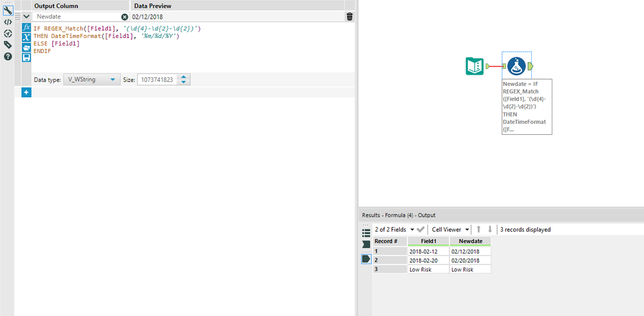644x316 pixels.
Task: Select the Formula tool on canvas
Action: (x=516, y=66)
